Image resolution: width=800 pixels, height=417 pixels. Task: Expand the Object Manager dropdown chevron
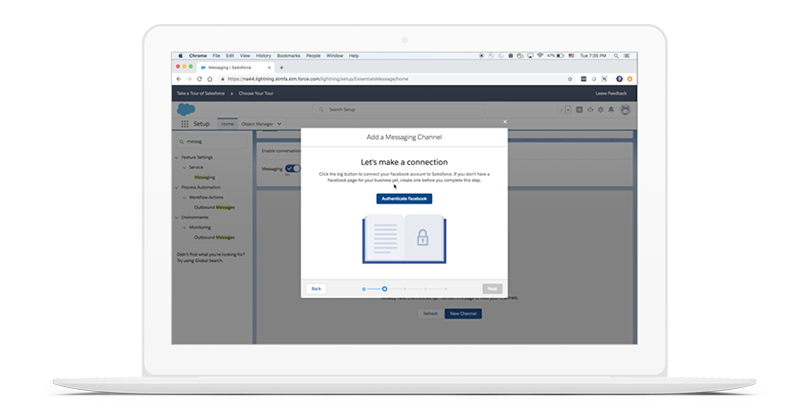[279, 124]
